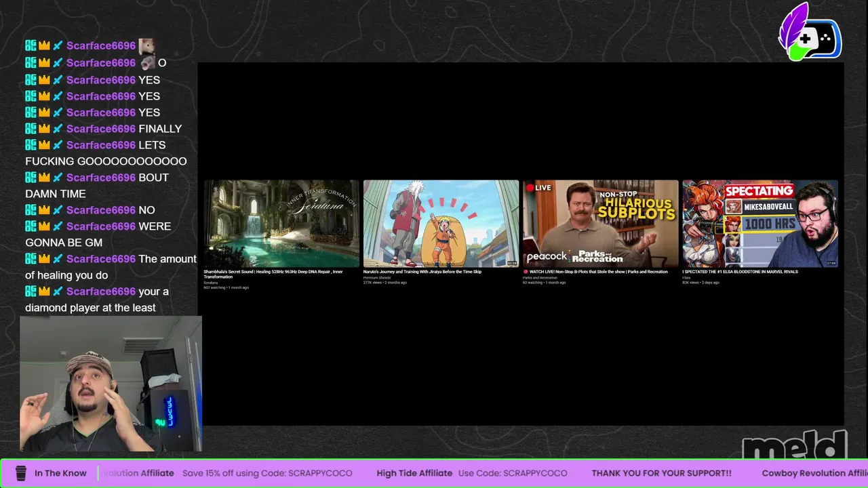Click the streamer webcam feed

111,384
